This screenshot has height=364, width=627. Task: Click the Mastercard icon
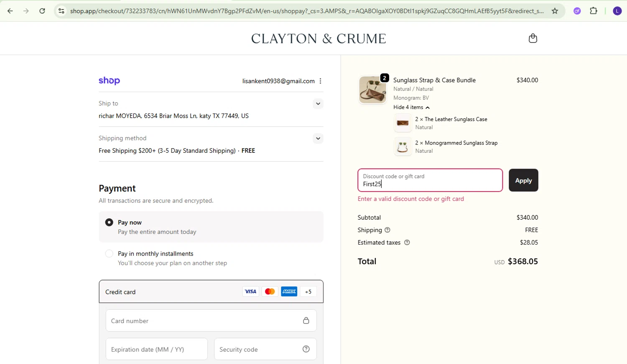(x=270, y=291)
